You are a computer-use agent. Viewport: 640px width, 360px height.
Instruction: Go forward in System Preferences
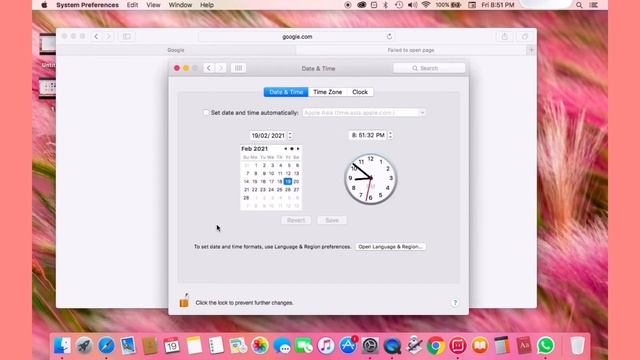point(220,68)
